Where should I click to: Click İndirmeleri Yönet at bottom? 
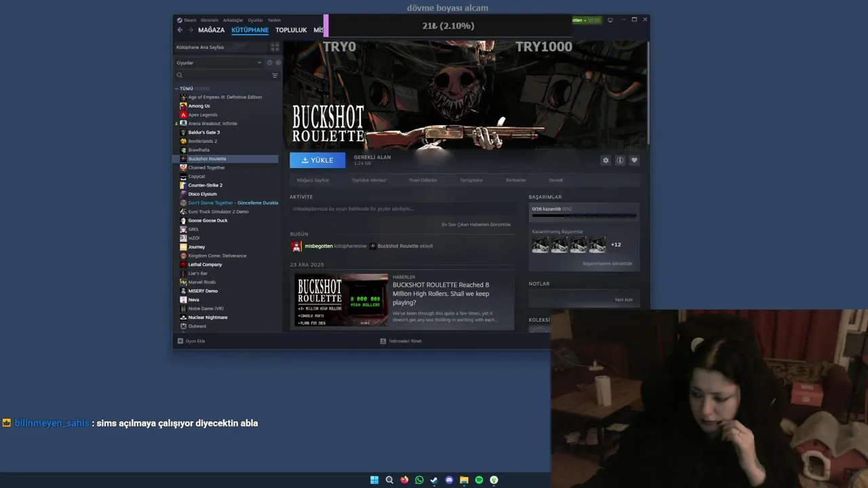405,341
